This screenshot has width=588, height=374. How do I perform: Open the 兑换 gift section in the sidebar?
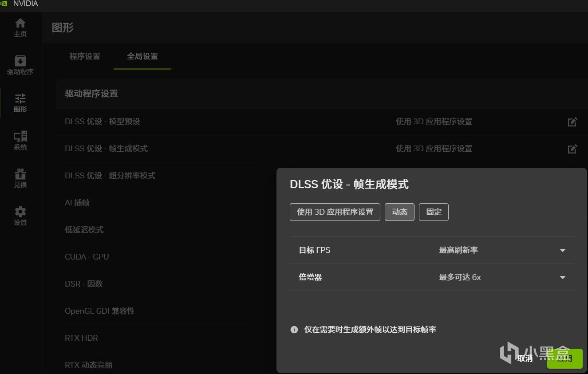click(20, 178)
